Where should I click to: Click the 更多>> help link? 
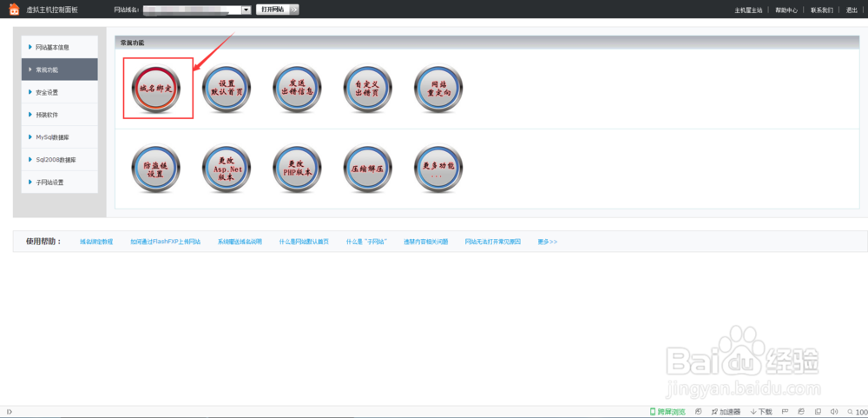[548, 242]
